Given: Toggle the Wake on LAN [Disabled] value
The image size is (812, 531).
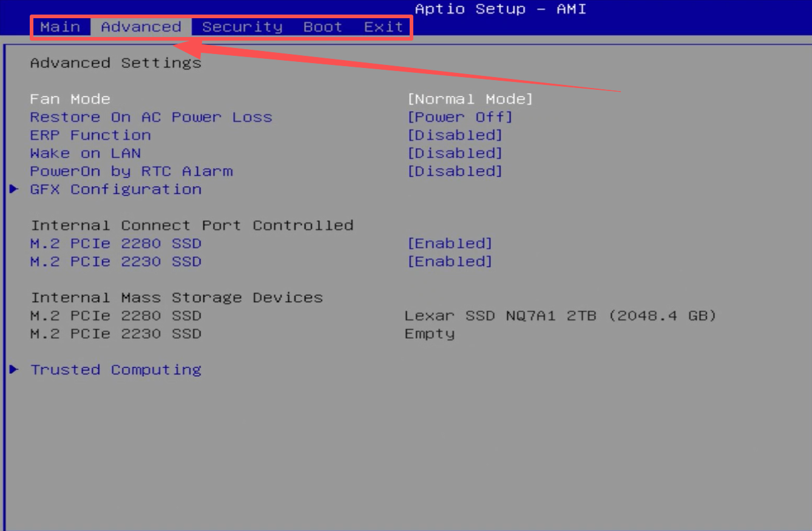Looking at the screenshot, I should tap(455, 154).
